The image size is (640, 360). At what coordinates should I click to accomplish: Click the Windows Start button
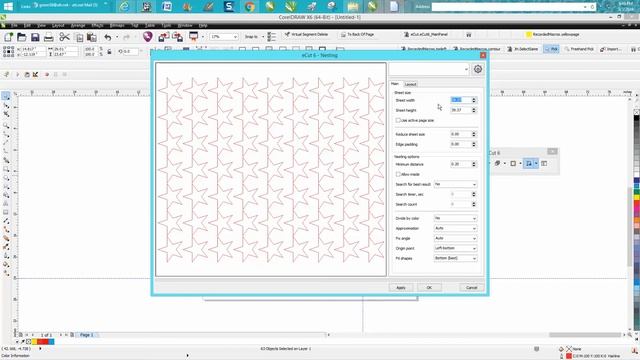click(x=8, y=6)
